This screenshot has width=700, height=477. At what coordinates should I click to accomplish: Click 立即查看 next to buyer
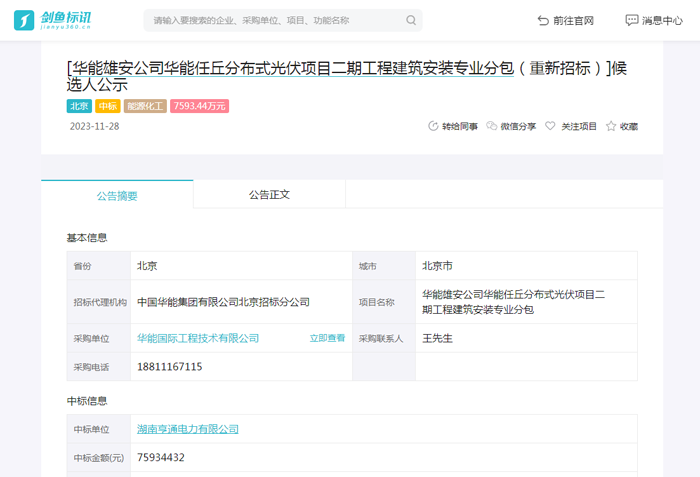(327, 338)
